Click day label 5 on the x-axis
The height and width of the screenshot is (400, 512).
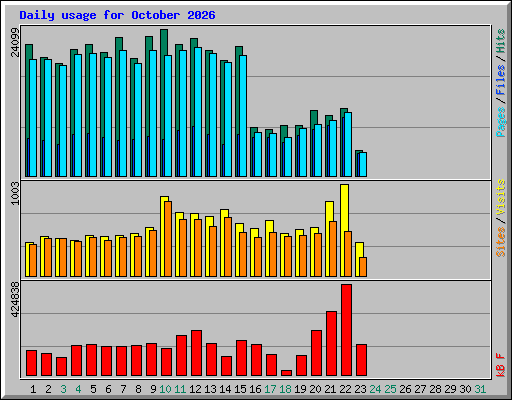click(x=93, y=389)
